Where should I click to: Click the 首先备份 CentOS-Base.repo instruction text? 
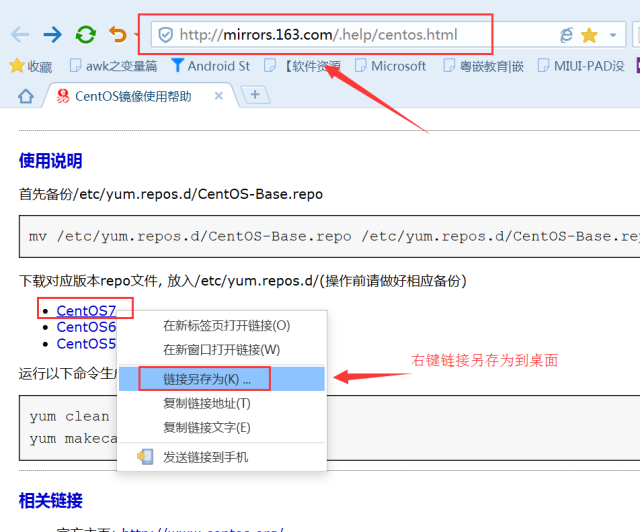(171, 194)
